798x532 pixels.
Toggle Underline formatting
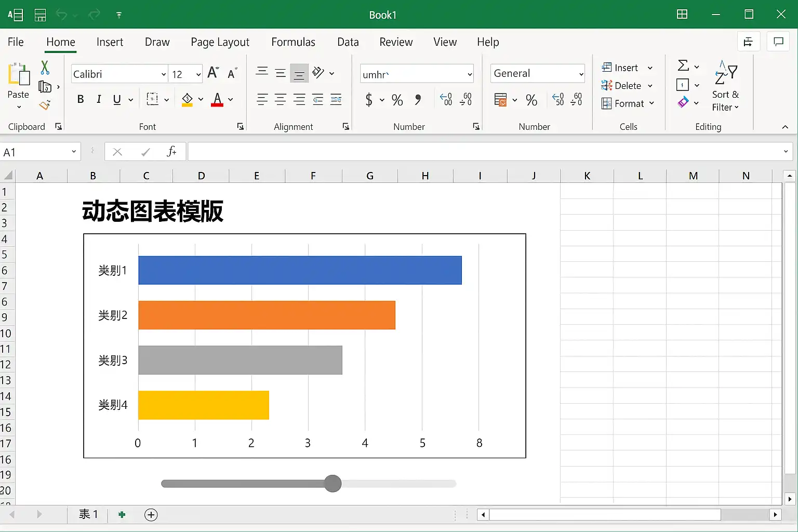click(x=117, y=99)
